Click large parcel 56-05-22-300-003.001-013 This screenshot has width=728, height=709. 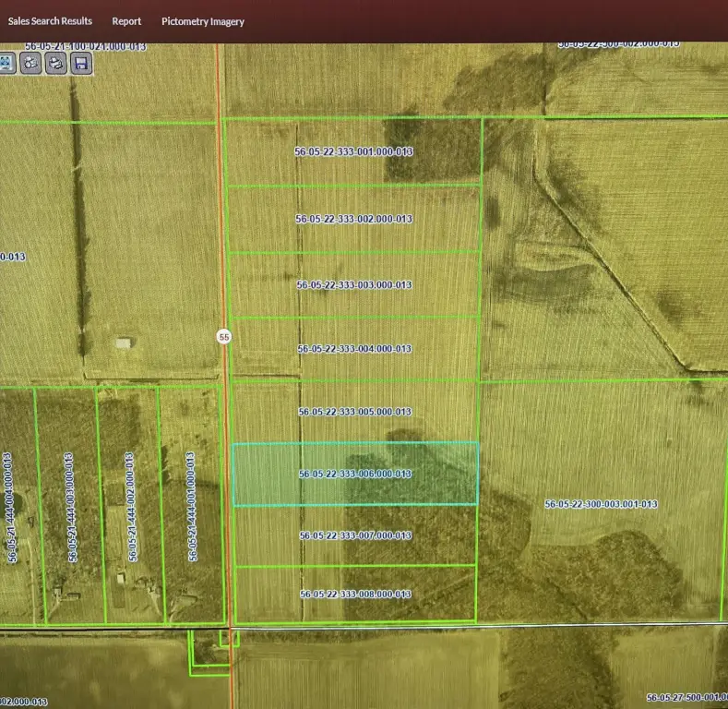click(600, 504)
